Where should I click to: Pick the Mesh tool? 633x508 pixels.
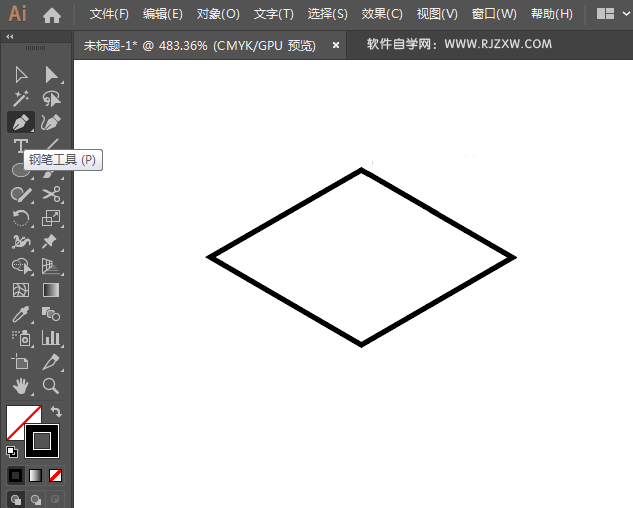[x=21, y=290]
